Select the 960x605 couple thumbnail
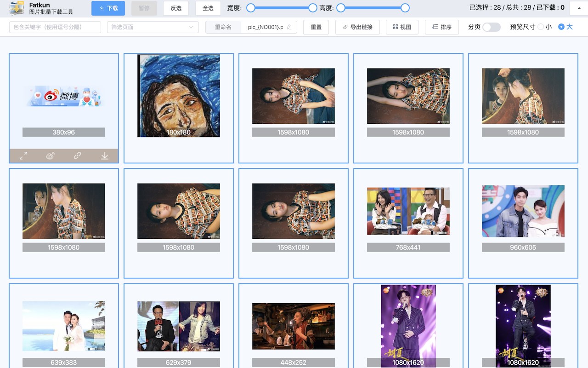Image resolution: width=588 pixels, height=368 pixels. [x=523, y=211]
